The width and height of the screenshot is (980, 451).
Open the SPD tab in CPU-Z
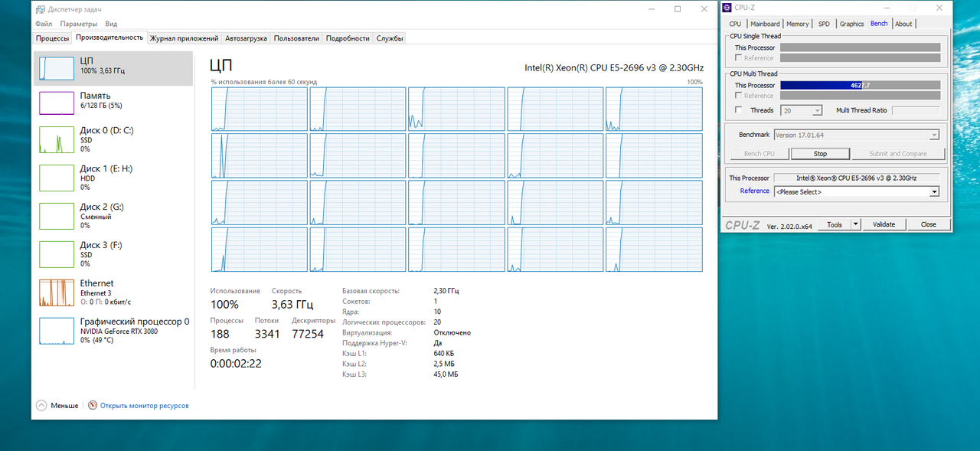(x=824, y=24)
